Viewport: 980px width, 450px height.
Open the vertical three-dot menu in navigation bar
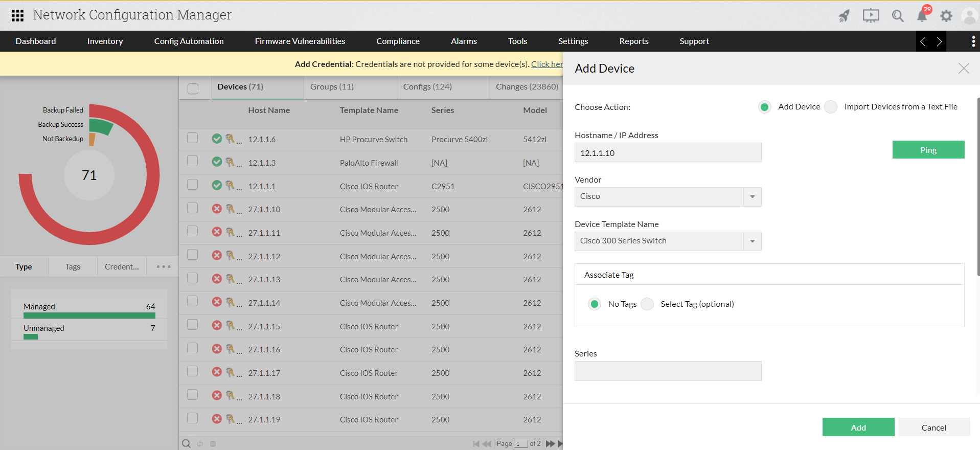(x=973, y=41)
